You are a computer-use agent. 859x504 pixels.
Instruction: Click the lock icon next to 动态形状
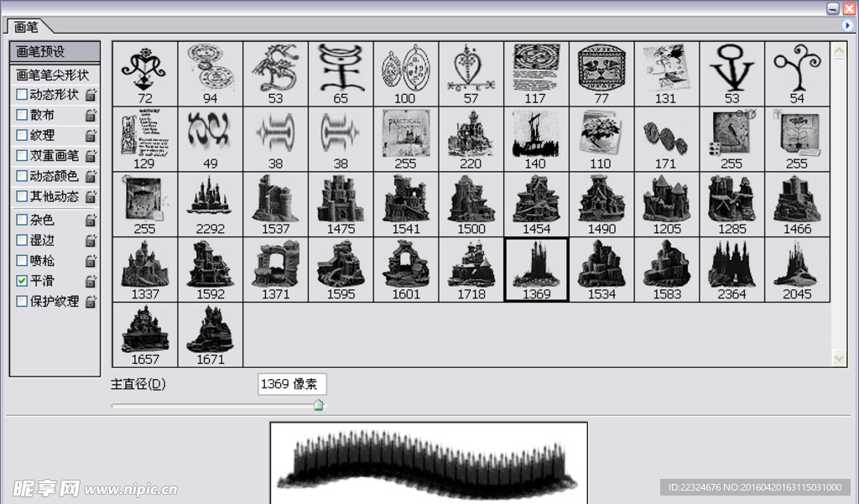tap(90, 94)
